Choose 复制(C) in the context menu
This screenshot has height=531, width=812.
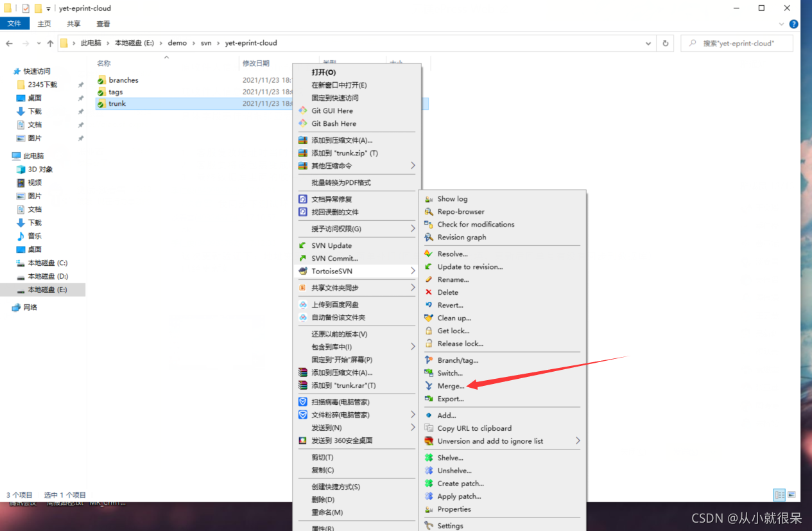click(x=322, y=470)
